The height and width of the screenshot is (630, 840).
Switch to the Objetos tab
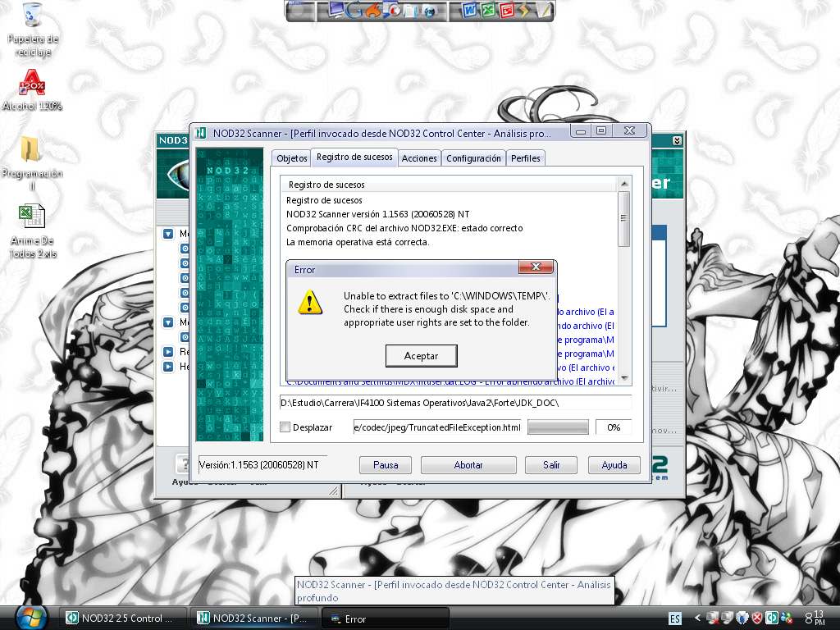[x=292, y=158]
